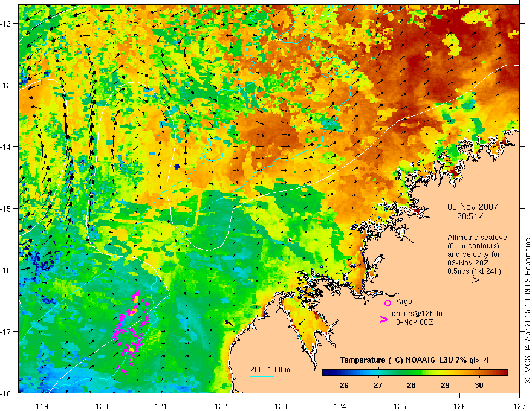532x411 pixels.
Task: Click colorbar tick label 29
Action: click(x=445, y=385)
